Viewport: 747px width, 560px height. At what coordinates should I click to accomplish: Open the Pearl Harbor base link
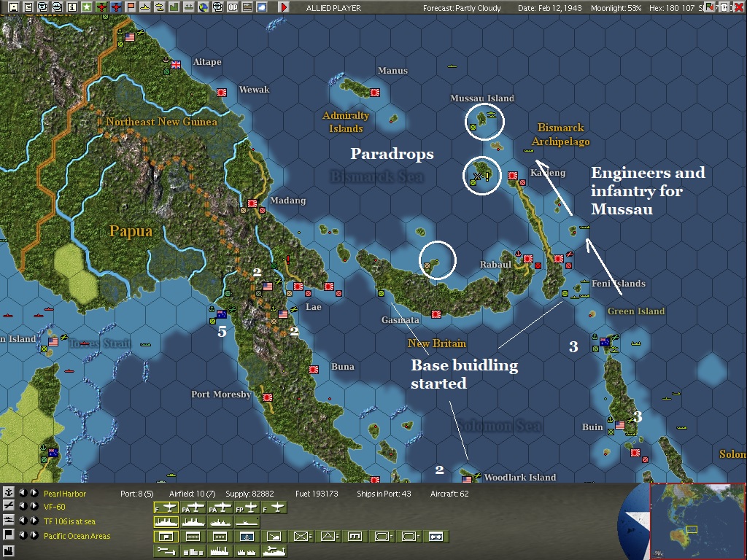pyautogui.click(x=65, y=494)
